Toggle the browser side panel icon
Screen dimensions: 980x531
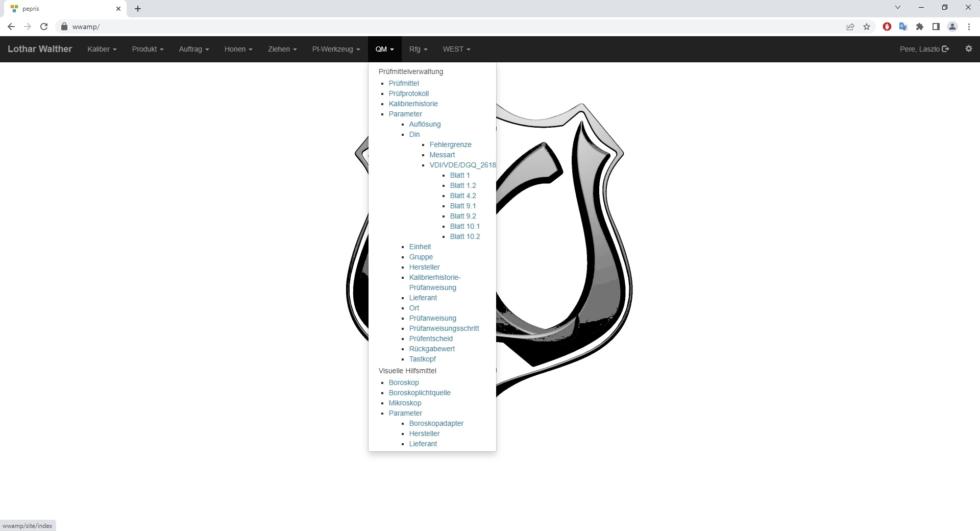point(936,27)
